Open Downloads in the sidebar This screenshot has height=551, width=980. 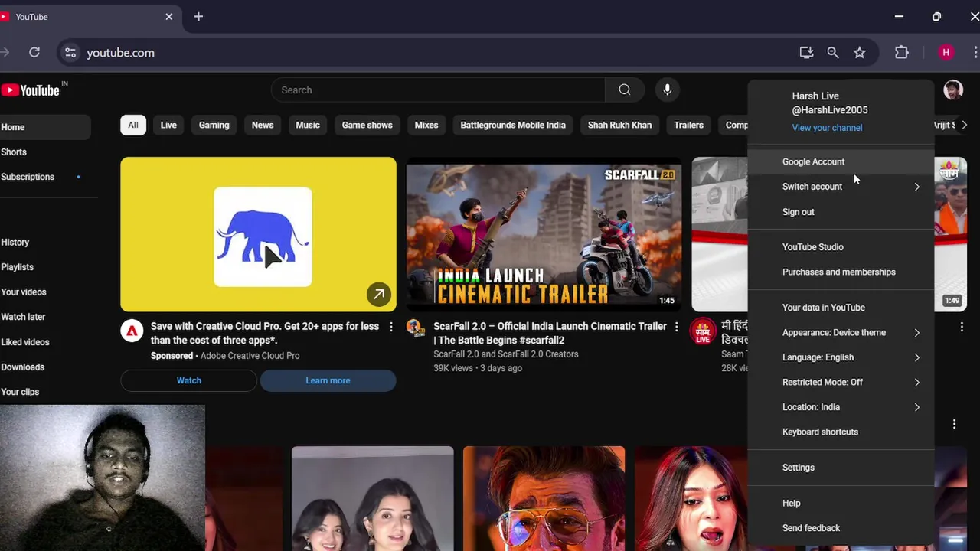coord(45,367)
